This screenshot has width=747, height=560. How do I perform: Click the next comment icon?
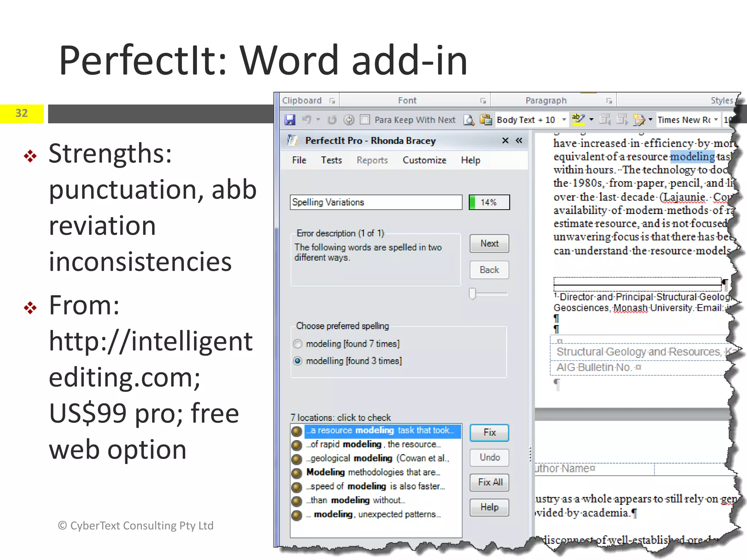[x=622, y=120]
